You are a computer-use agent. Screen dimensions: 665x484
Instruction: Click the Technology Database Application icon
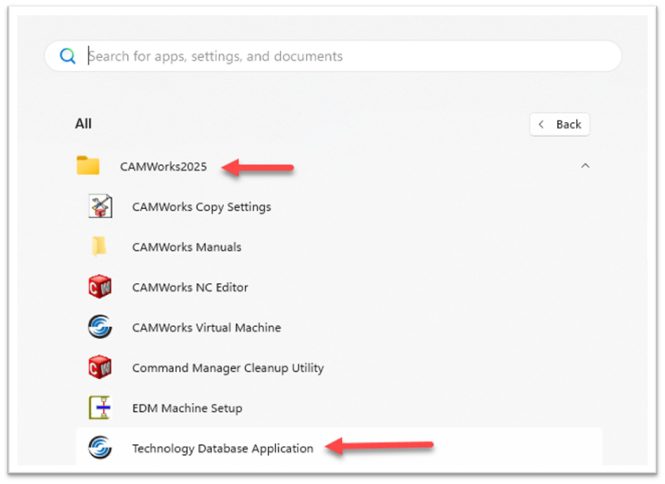pos(100,448)
